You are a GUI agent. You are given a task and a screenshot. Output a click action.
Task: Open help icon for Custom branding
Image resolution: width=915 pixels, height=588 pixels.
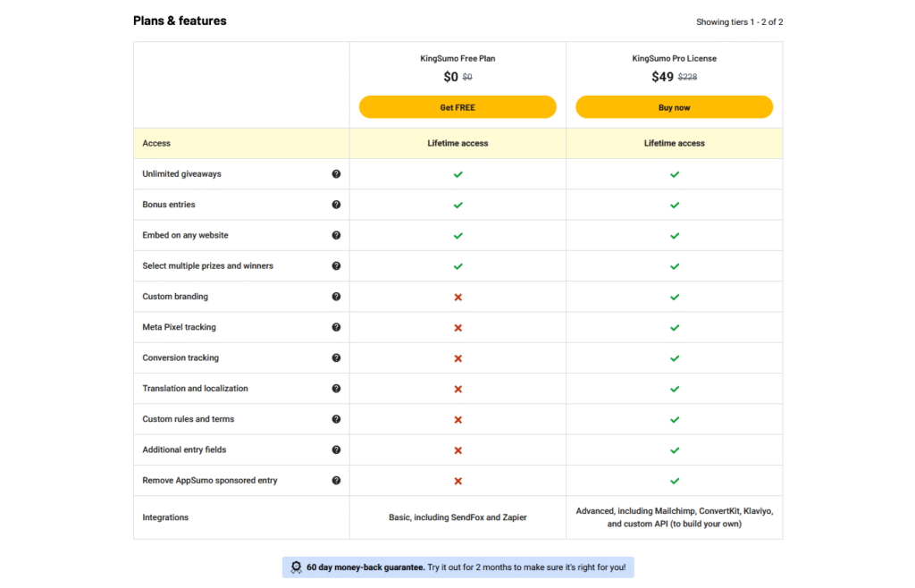coord(336,297)
